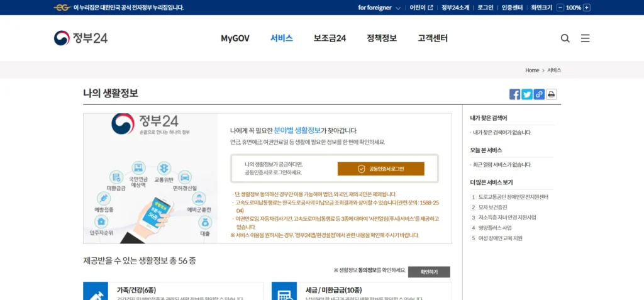Click the 로그인 link
The image size is (644, 300).
[x=486, y=8]
